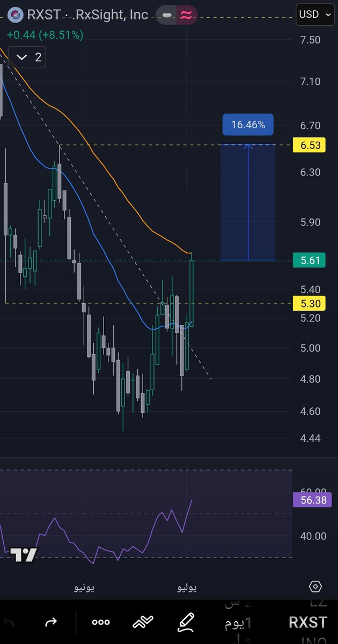The width and height of the screenshot is (338, 644).
Task: Select the 16.46% price range measurement label
Action: click(248, 125)
